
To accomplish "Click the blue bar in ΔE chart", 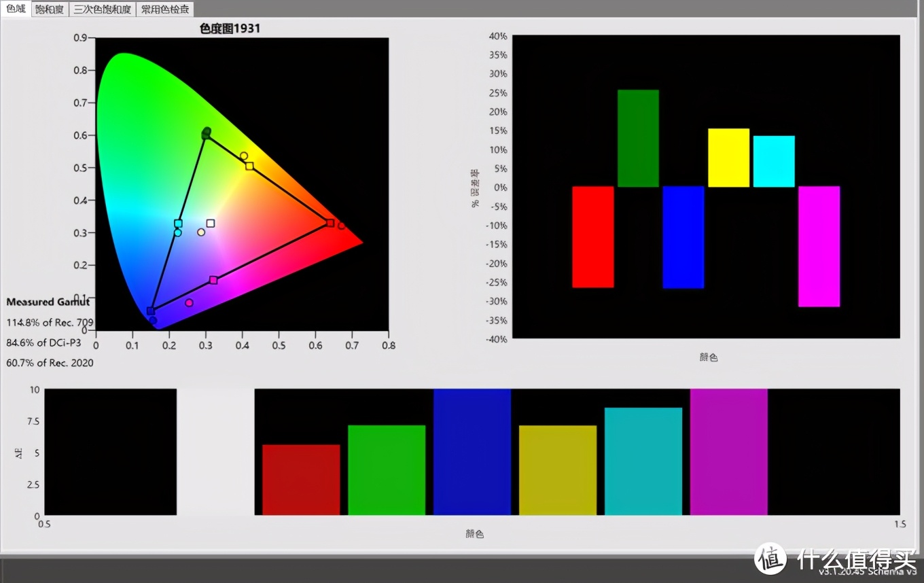I will click(x=472, y=452).
